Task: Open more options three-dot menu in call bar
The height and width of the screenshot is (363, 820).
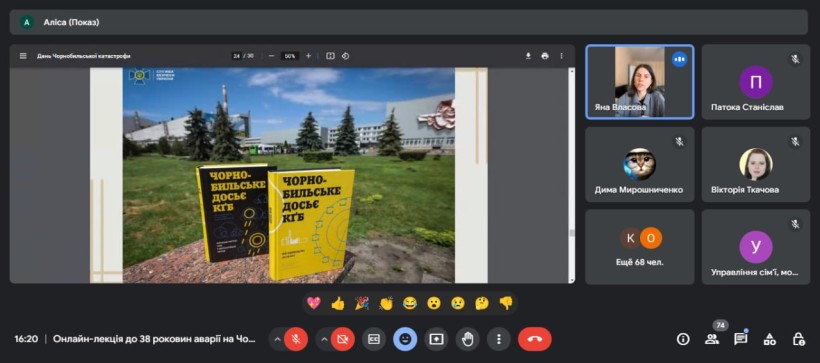Action: click(x=499, y=339)
